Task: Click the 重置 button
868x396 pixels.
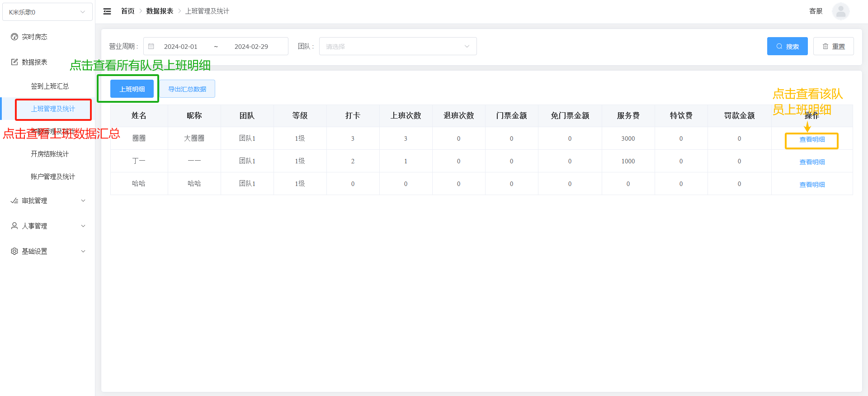Action: [x=833, y=46]
